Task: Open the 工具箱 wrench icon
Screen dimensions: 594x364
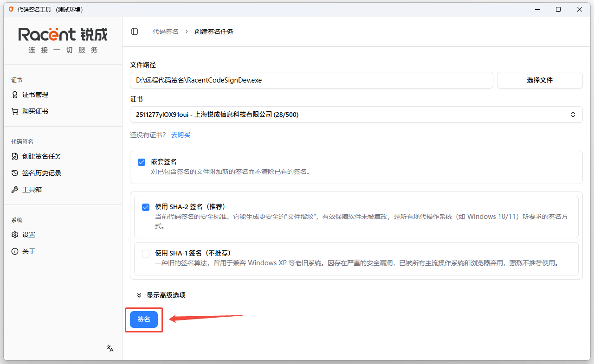Action: point(14,189)
